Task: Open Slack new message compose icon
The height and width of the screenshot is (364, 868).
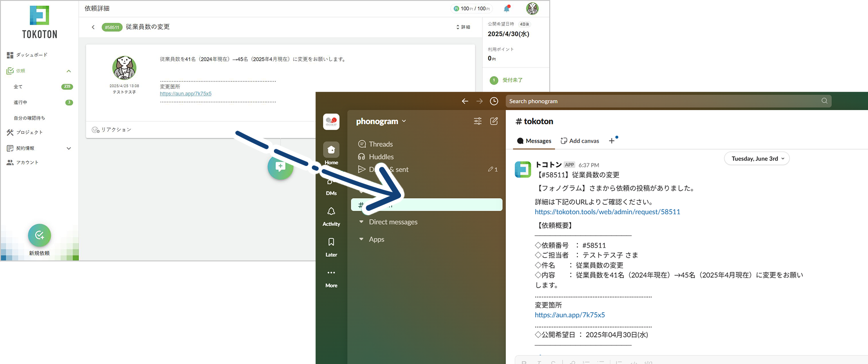Action: click(x=494, y=121)
